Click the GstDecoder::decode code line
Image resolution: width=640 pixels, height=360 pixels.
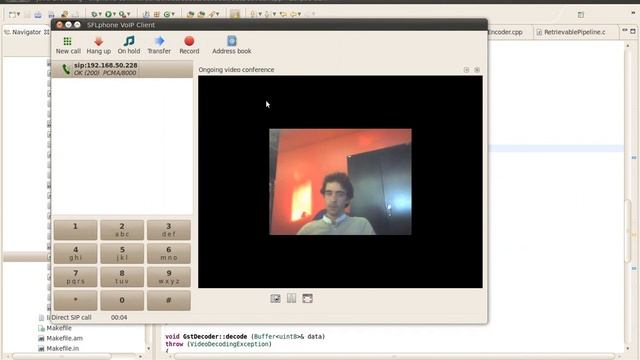coord(245,337)
